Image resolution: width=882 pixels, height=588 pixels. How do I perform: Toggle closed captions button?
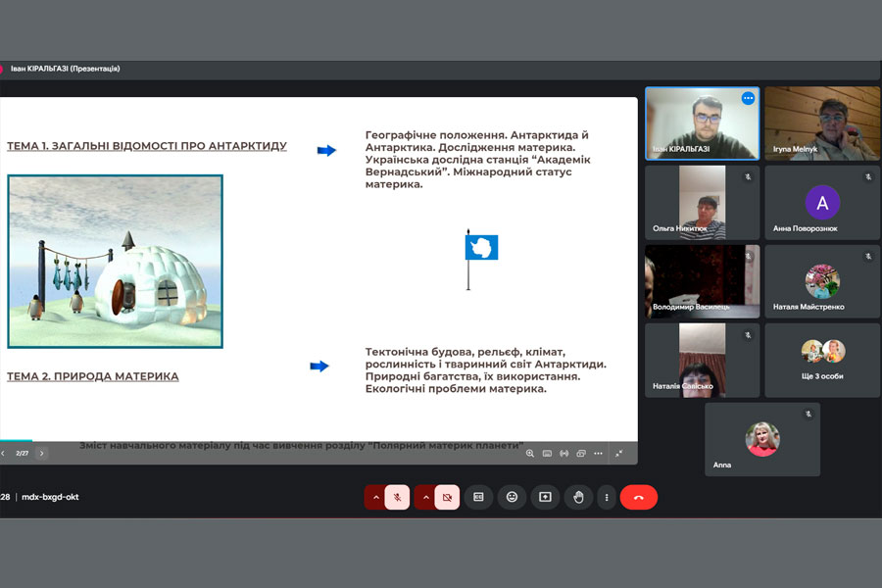coord(478,497)
